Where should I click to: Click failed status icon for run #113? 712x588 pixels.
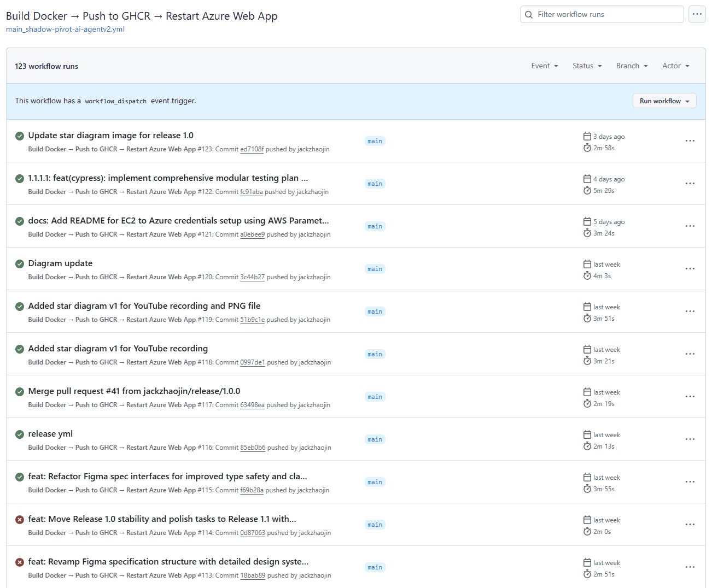point(20,562)
